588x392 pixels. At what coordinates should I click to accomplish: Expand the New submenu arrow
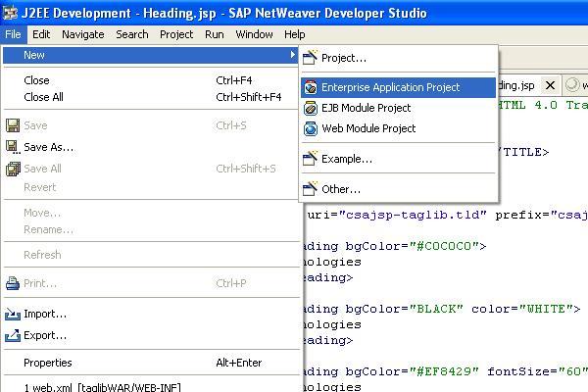pyautogui.click(x=293, y=55)
